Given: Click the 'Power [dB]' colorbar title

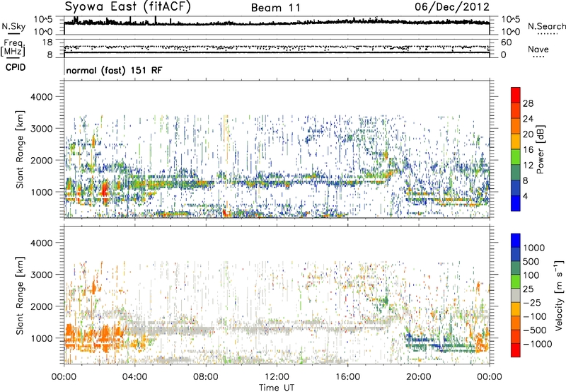Looking at the screenshot, I should [540, 149].
